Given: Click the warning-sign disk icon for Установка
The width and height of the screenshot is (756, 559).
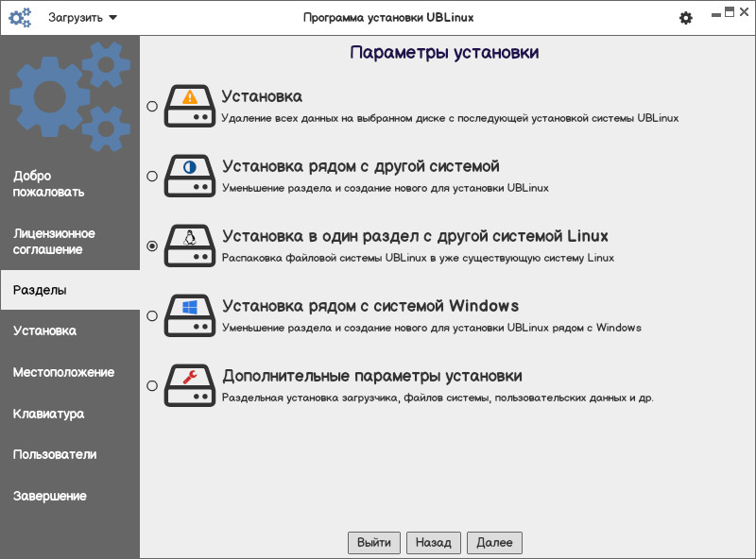Looking at the screenshot, I should pyautogui.click(x=190, y=107).
